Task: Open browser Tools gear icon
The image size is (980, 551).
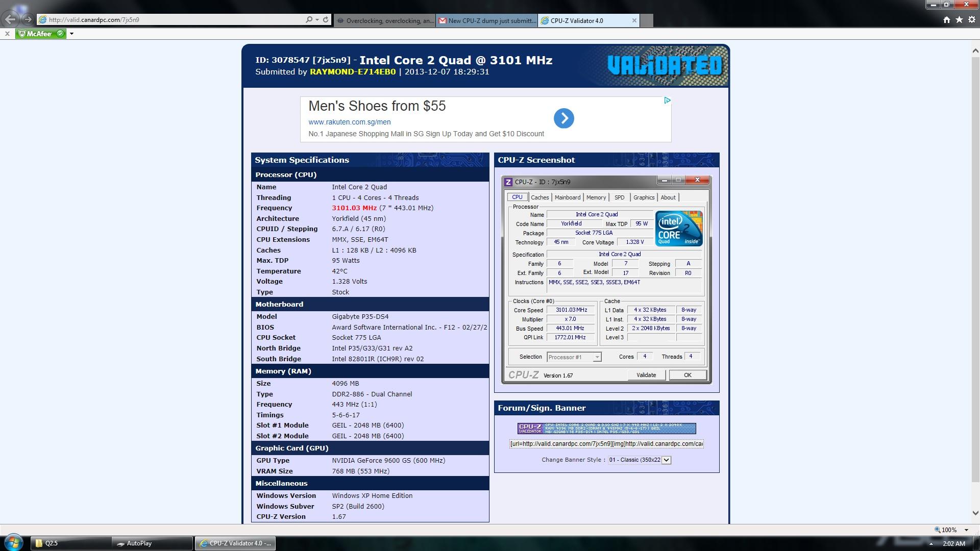Action: (972, 20)
